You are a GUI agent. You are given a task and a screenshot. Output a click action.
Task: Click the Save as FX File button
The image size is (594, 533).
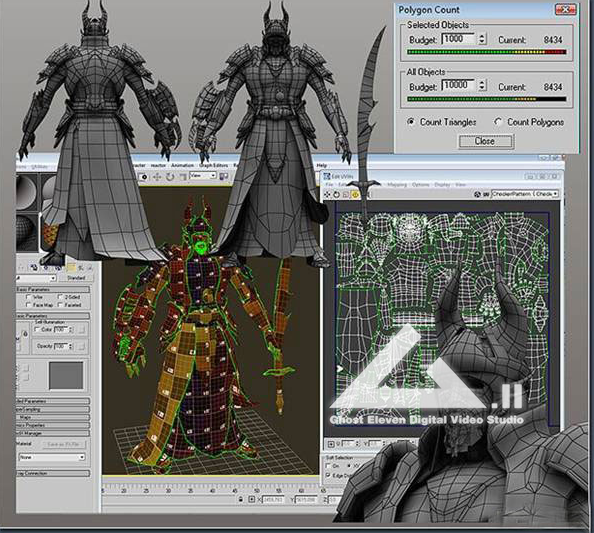point(63,444)
